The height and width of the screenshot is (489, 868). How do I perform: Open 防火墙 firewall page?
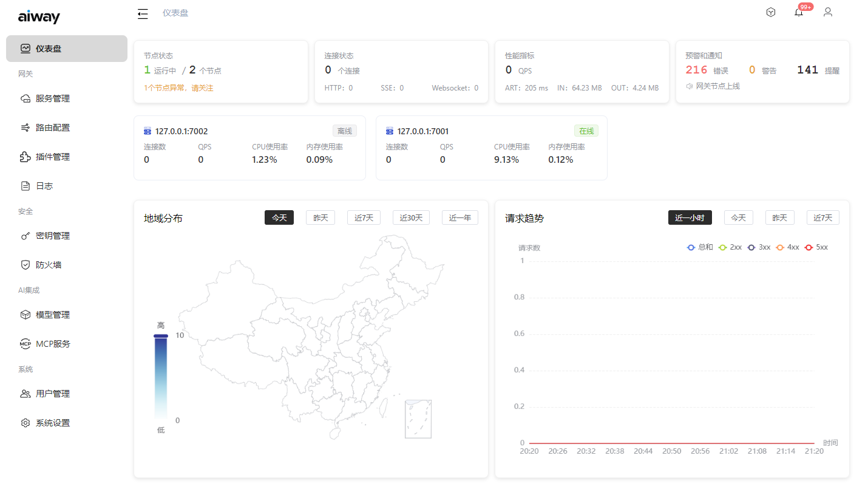49,265
